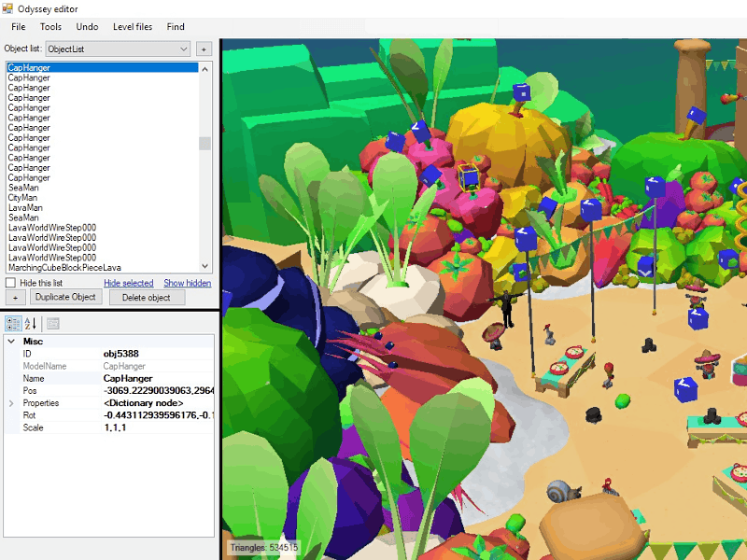747x560 pixels.
Task: Click the object list scroll-up arrow
Action: pos(204,68)
